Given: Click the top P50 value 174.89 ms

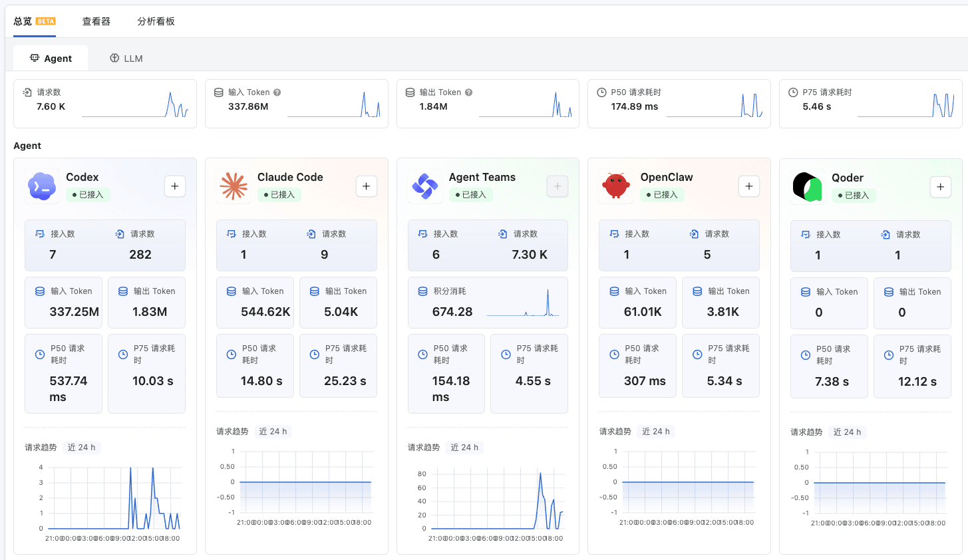Looking at the screenshot, I should pos(635,106).
